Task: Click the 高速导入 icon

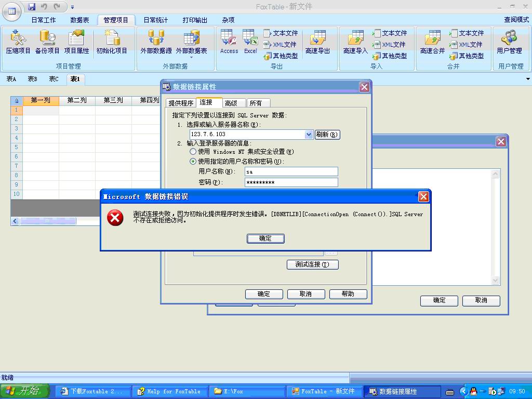Action: tap(355, 42)
